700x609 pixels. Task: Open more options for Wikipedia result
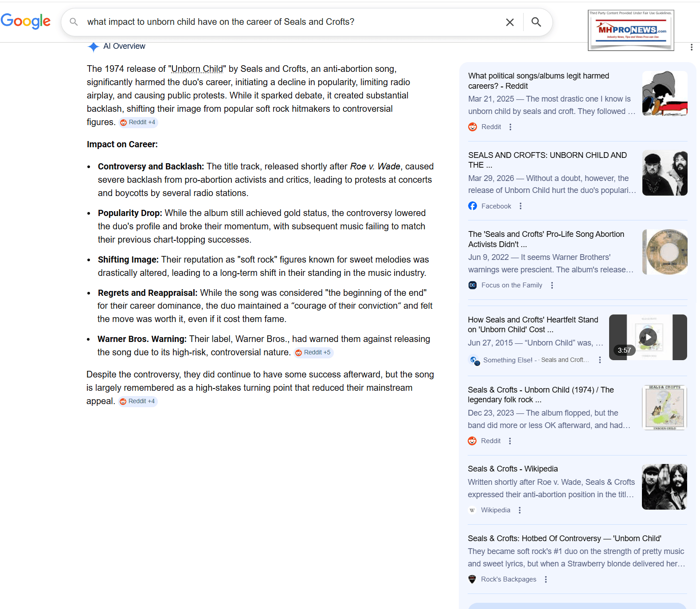(x=520, y=511)
